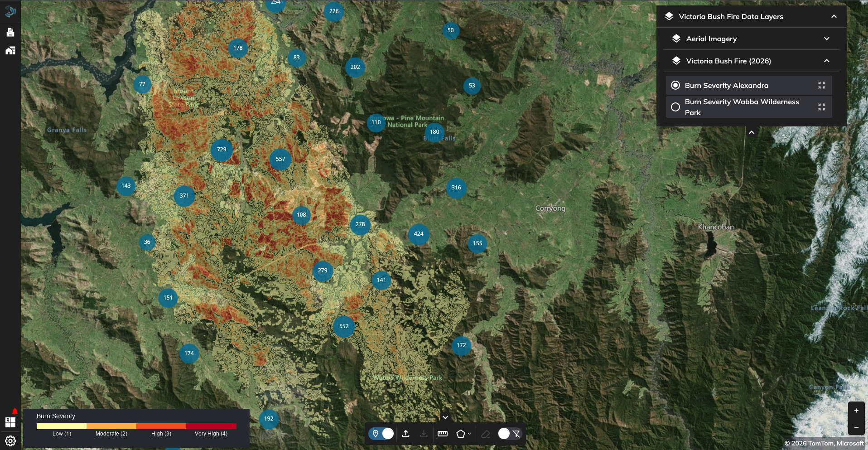868x450 pixels.
Task: Click the app logo in left sidebar
Action: click(x=10, y=11)
